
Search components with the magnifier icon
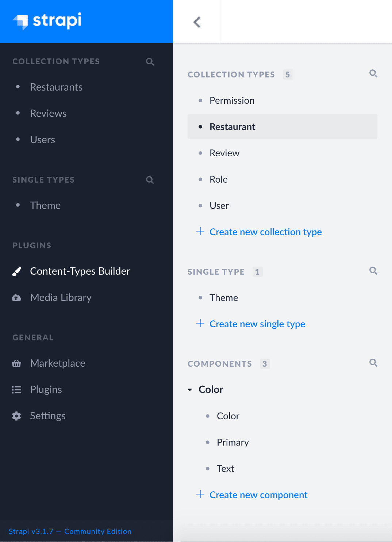(x=373, y=363)
